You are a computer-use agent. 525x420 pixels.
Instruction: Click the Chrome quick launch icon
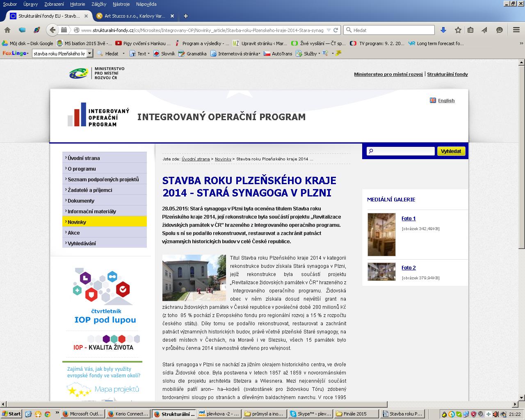[47, 414]
